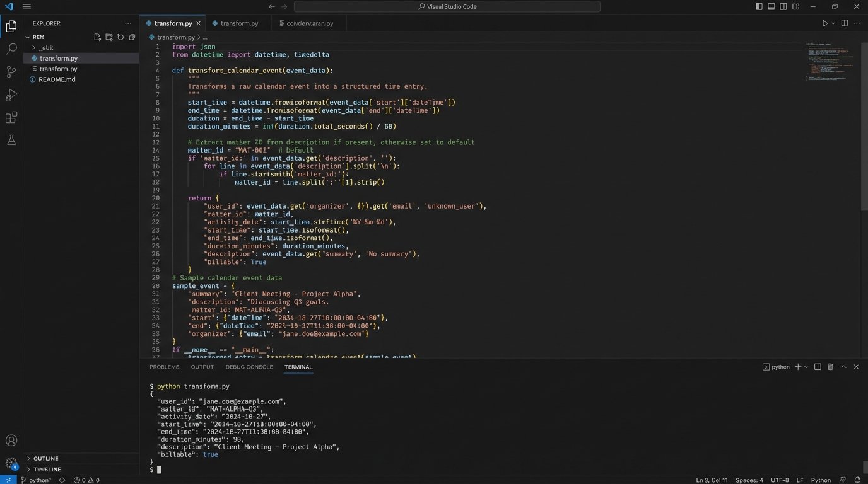Open the Source Control view
The height and width of the screenshot is (484, 868).
(x=11, y=72)
